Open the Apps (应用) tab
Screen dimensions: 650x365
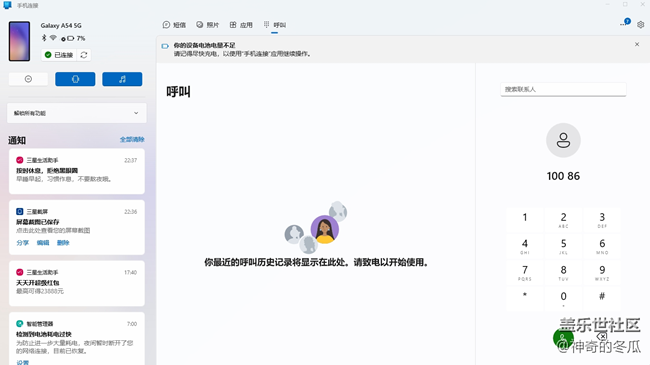[x=241, y=25]
